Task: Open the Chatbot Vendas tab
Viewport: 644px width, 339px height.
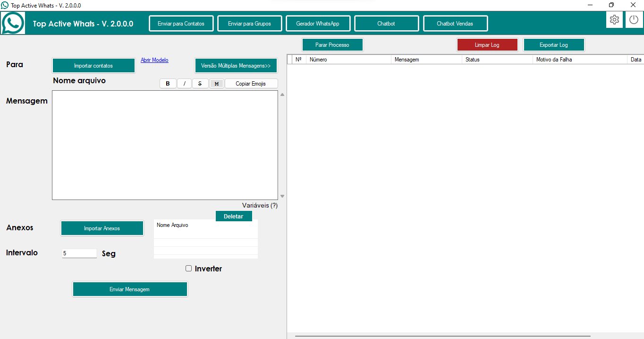Action: 455,24
